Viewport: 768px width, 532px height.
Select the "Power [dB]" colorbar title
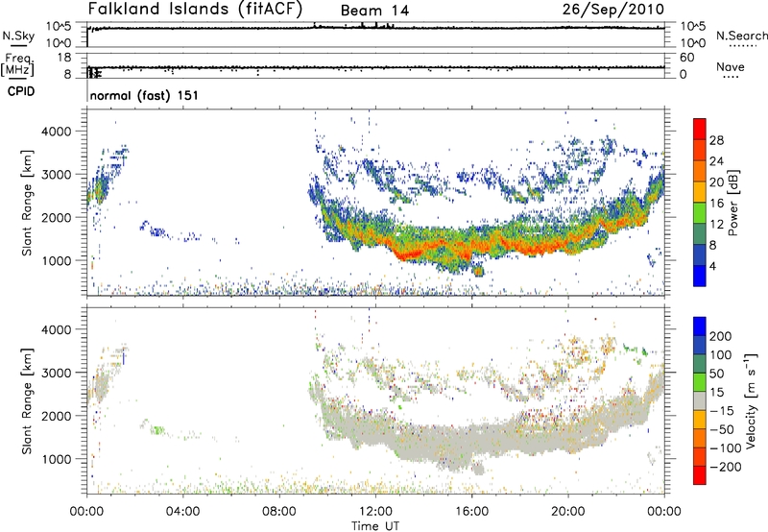tap(733, 203)
